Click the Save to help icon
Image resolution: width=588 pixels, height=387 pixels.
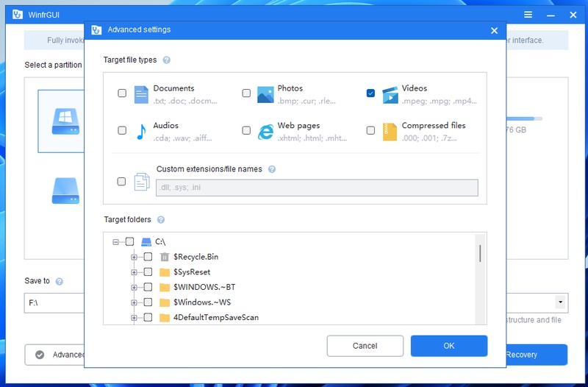point(60,282)
